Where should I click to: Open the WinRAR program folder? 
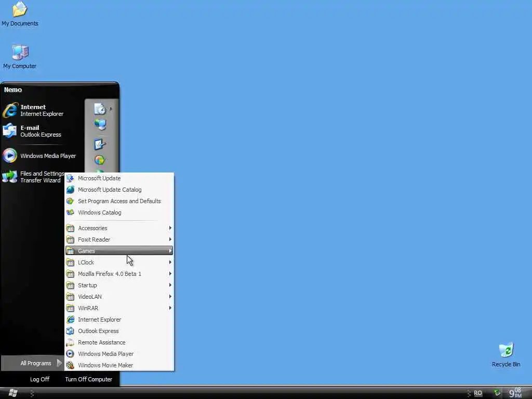click(x=119, y=308)
